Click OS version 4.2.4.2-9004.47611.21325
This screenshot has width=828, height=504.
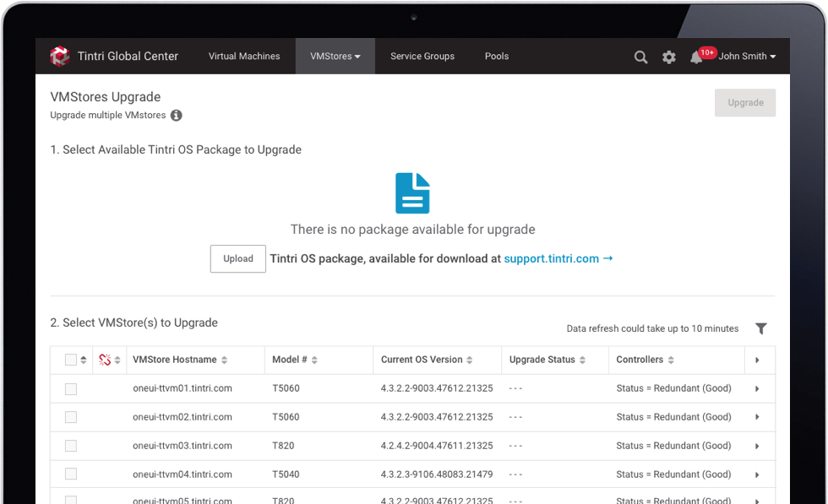click(x=437, y=446)
